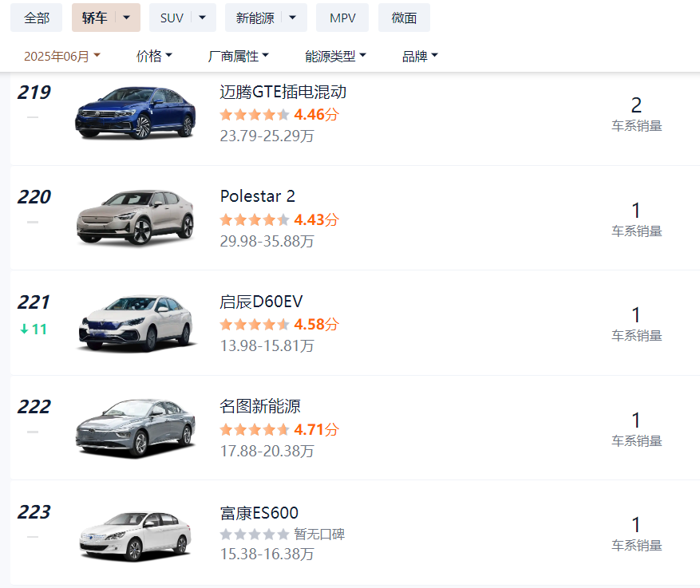The height and width of the screenshot is (588, 700).
Task: Open the 2025年06月 date filter
Action: (62, 56)
